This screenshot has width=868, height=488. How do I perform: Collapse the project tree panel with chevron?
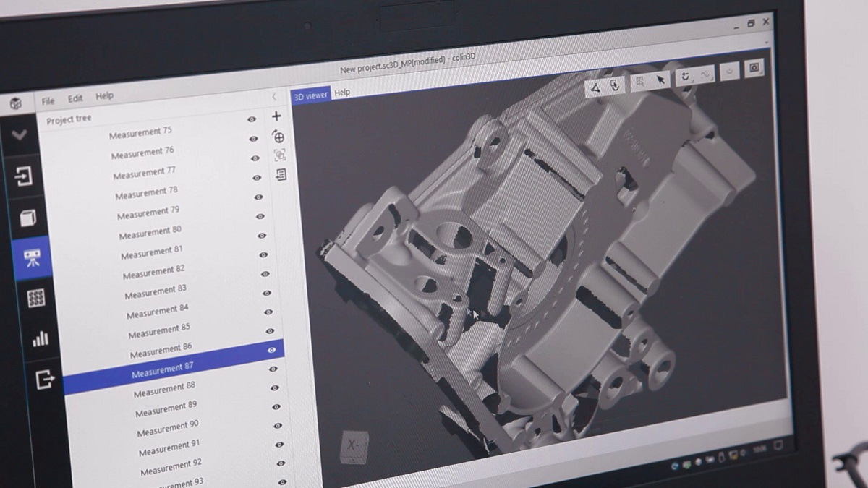pyautogui.click(x=274, y=96)
